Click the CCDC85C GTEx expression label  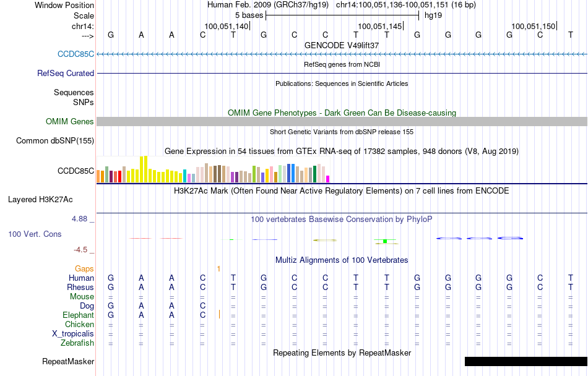pos(76,171)
